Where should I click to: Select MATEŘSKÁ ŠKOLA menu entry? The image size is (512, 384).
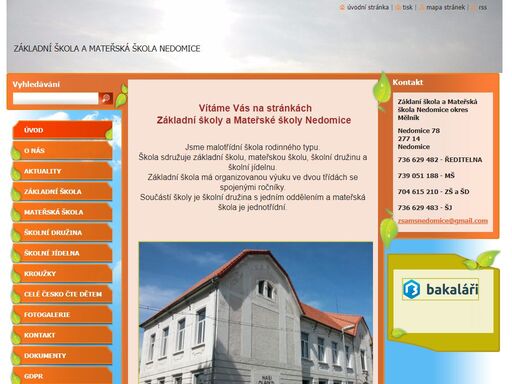click(62, 212)
